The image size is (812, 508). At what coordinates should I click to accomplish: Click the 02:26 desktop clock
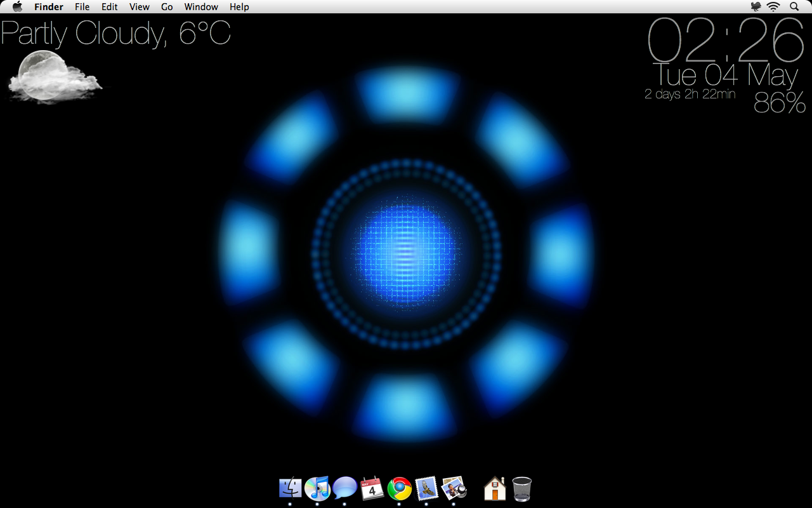point(726,39)
